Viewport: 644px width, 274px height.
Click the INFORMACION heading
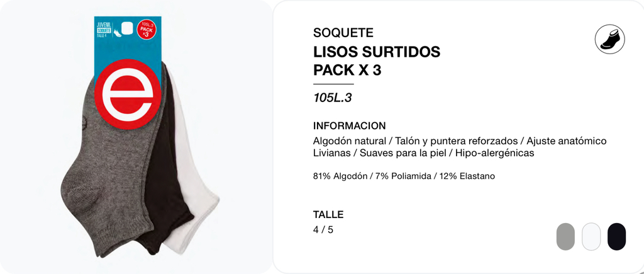click(x=350, y=126)
